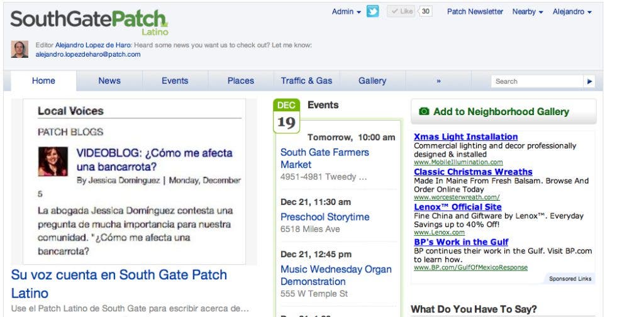
Task: Toggle the Facebook Like button
Action: click(x=400, y=11)
